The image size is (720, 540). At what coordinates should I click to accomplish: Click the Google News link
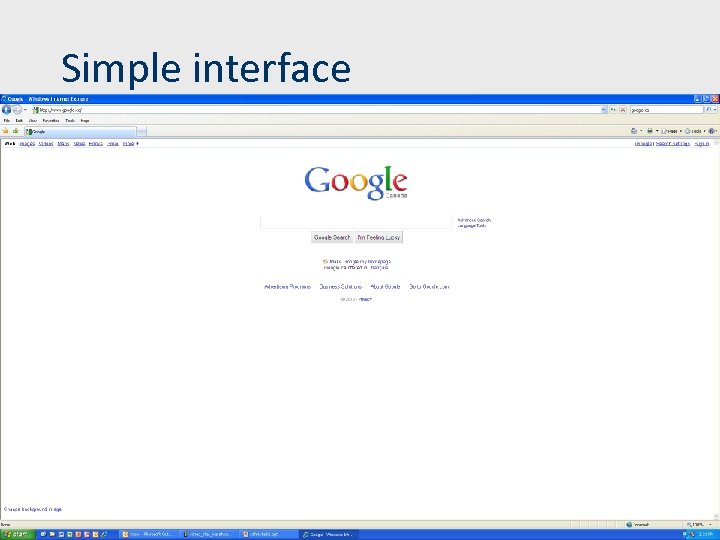[x=79, y=144]
